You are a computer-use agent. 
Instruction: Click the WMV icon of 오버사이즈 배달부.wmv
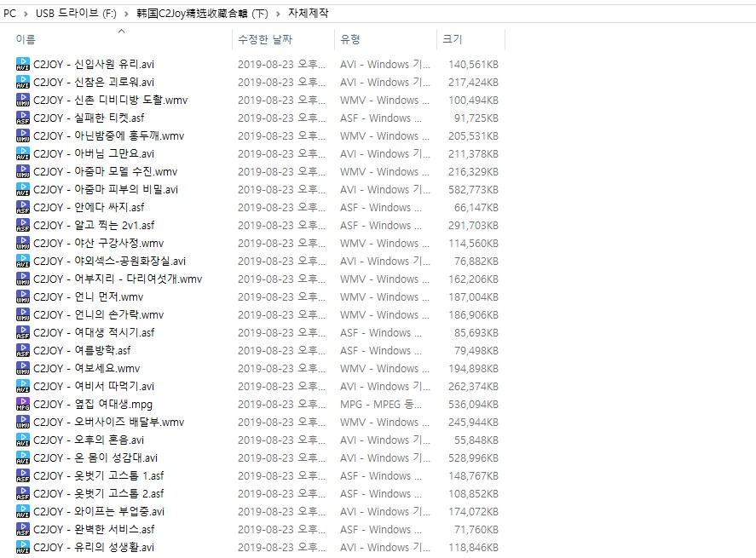coord(23,422)
